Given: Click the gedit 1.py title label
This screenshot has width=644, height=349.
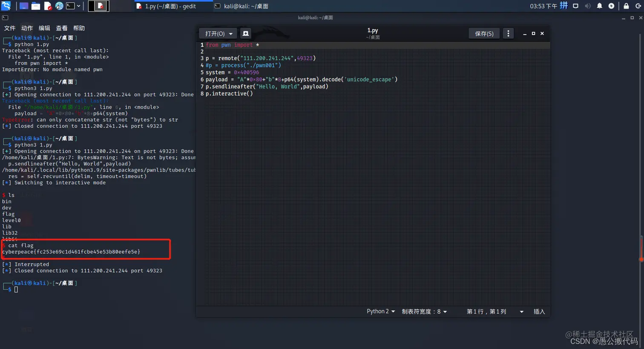Looking at the screenshot, I should [x=373, y=30].
